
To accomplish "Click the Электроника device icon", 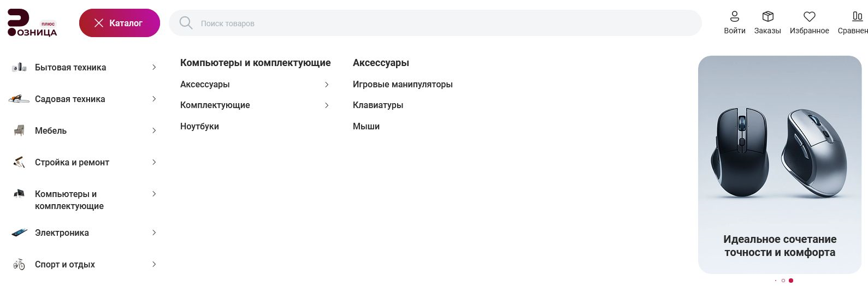I will click(x=19, y=233).
